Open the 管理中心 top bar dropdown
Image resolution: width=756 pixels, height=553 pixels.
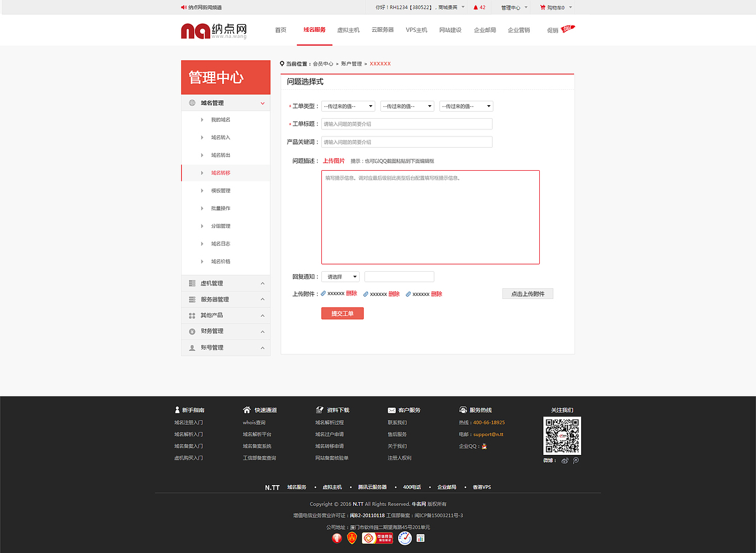coord(514,8)
